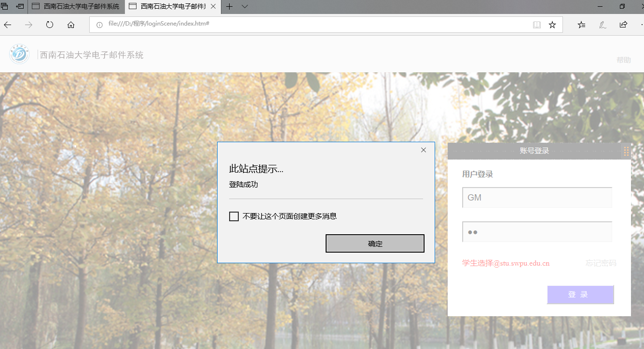Open the 帮助 help link
This screenshot has width=644, height=349.
coord(623,60)
